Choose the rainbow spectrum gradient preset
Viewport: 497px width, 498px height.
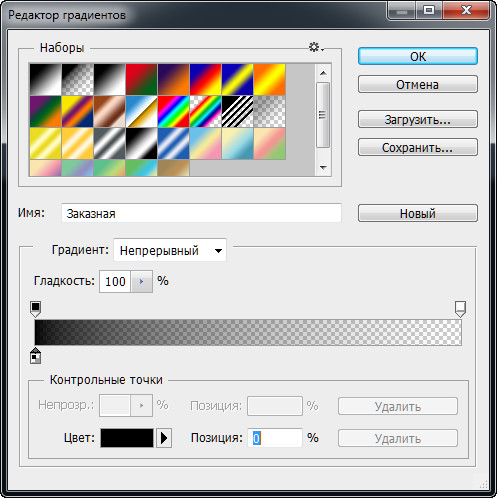[173, 112]
